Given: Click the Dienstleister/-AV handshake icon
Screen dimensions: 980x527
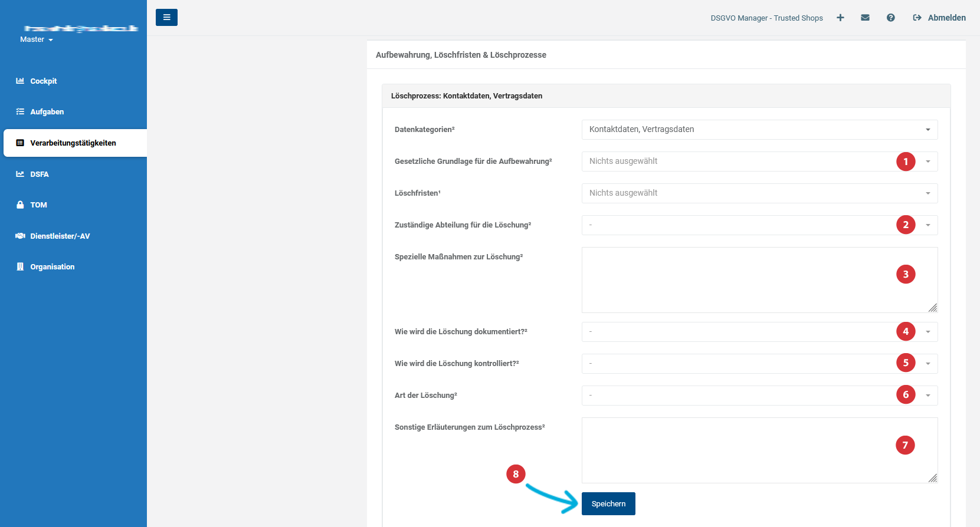Looking at the screenshot, I should click(20, 236).
